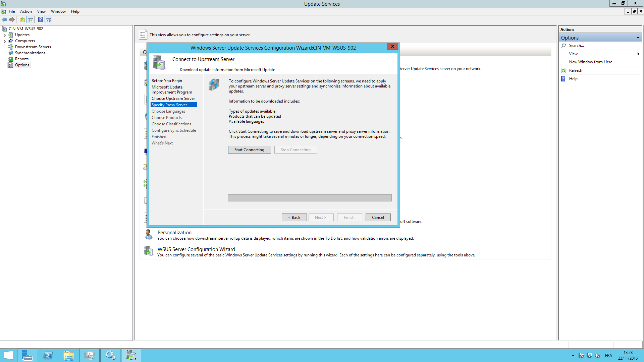Toggle the Show/Hide Action Pane toolbar icon

pyautogui.click(x=49, y=20)
